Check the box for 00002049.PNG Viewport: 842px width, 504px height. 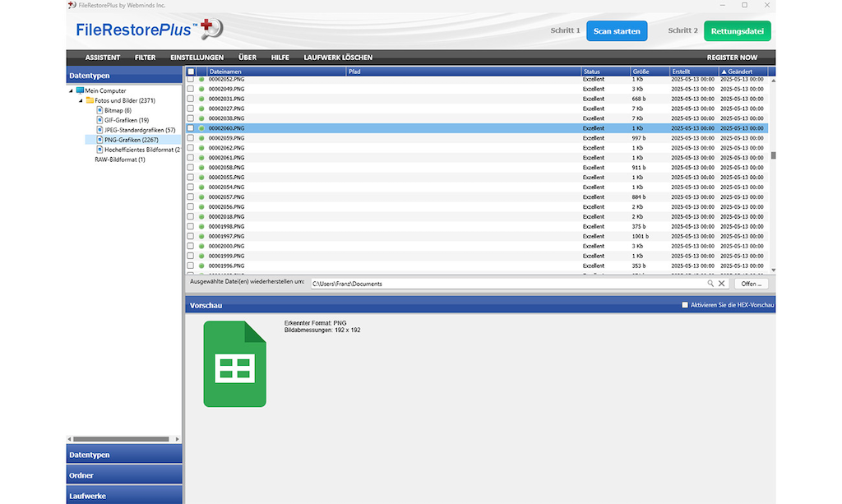[191, 89]
